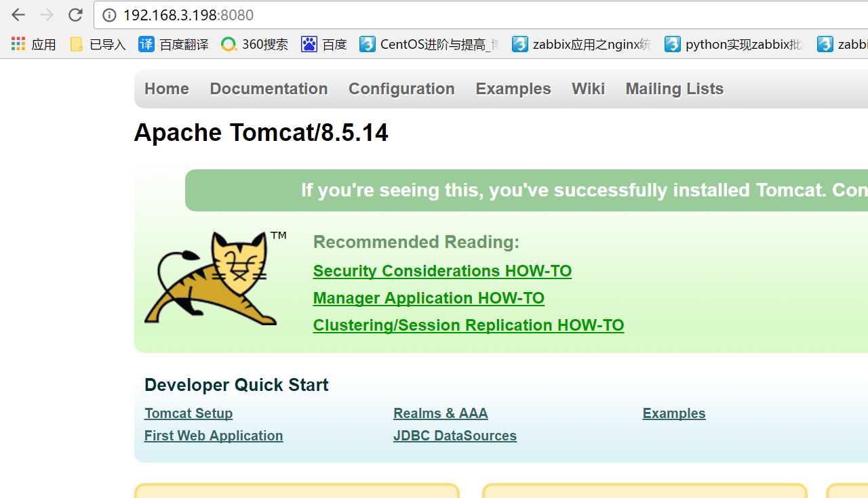This screenshot has height=498, width=868.
Task: Click the green successfully installed Tomcat banner
Action: (x=526, y=190)
